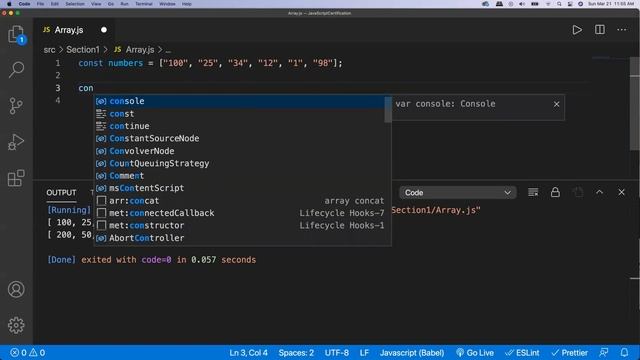This screenshot has height=360, width=640.
Task: Change language mode Javascript (Babel)
Action: pyautogui.click(x=412, y=353)
